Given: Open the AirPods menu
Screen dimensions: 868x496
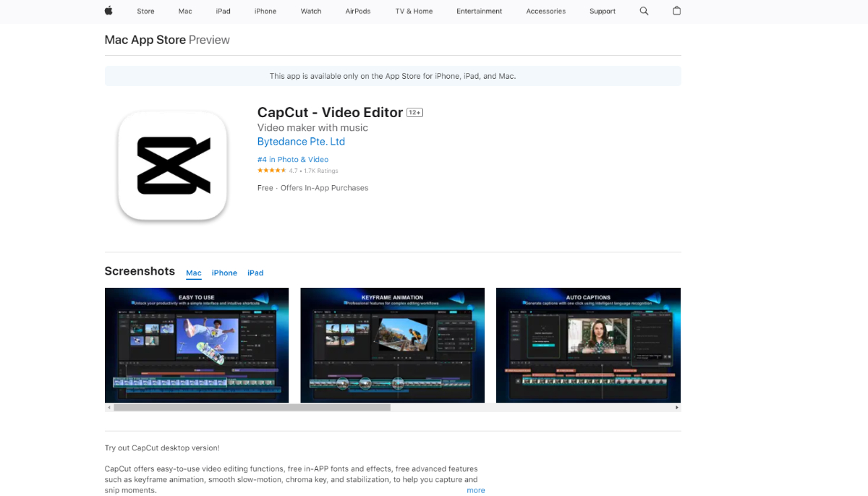Looking at the screenshot, I should coord(358,12).
